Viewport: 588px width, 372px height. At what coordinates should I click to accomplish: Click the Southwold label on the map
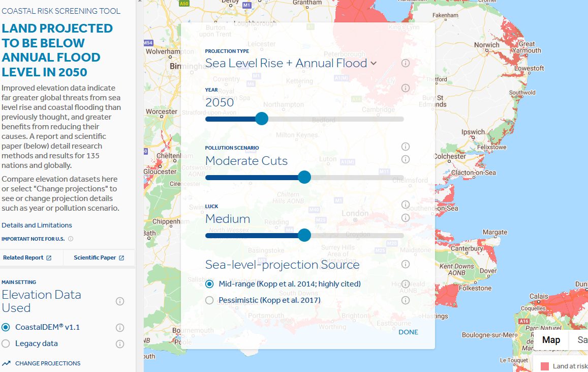click(522, 93)
